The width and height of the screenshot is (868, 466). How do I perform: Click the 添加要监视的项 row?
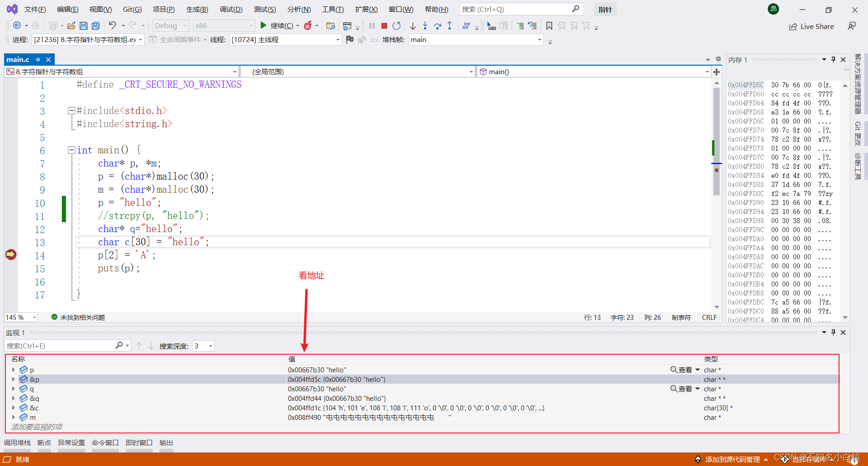coord(36,427)
